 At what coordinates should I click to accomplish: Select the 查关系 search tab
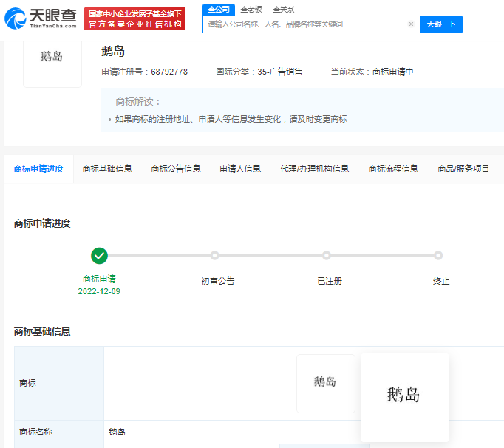click(x=283, y=10)
